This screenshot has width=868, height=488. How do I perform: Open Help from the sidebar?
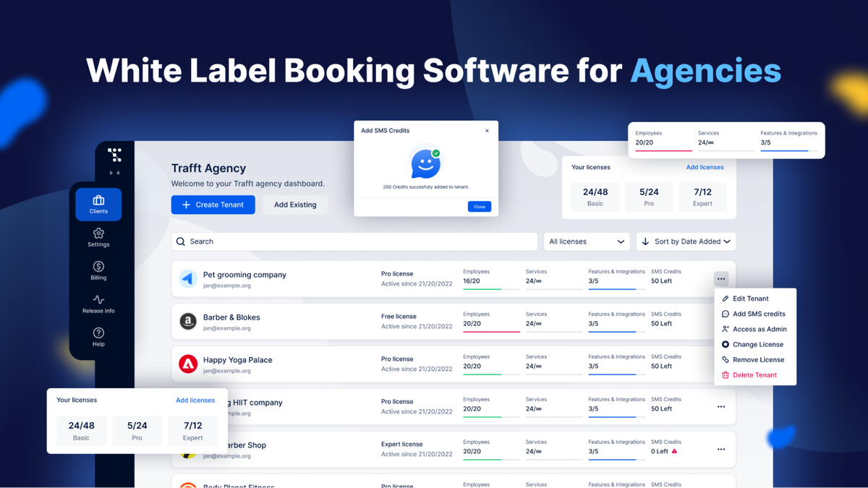point(98,336)
